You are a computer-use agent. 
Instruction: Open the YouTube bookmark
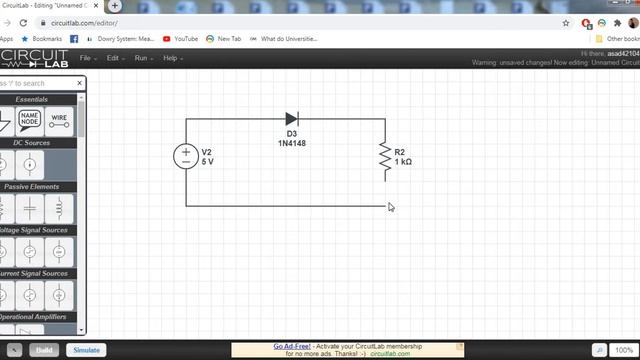[180, 39]
